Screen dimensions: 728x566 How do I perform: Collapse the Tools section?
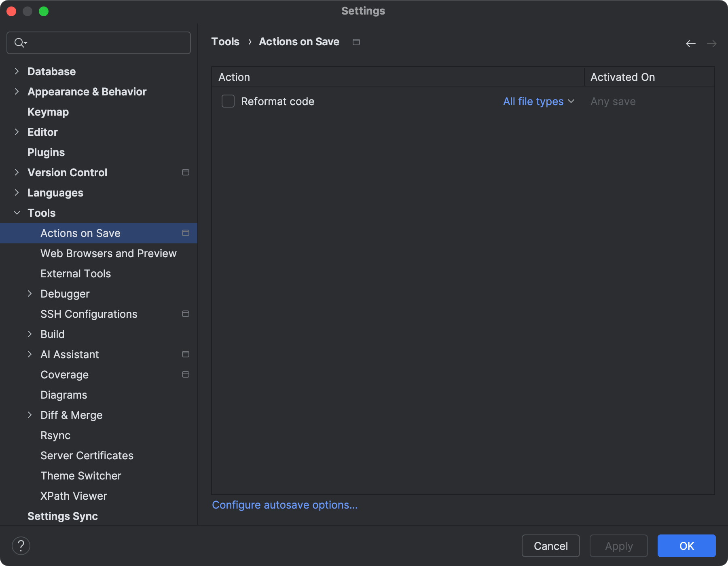tap(17, 213)
